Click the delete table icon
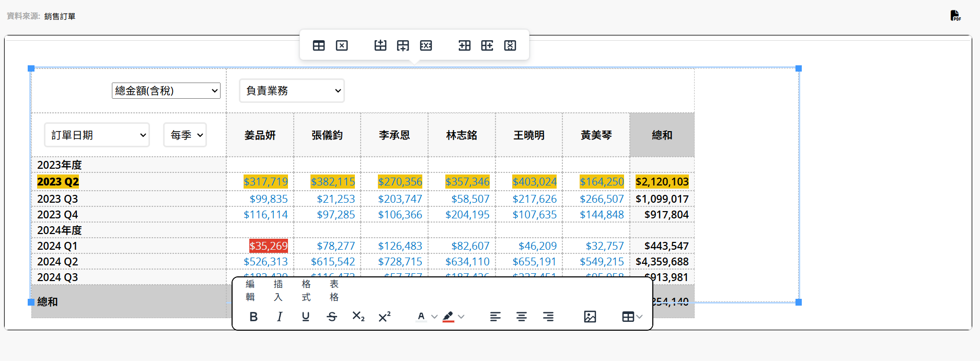The height and width of the screenshot is (361, 980). pos(342,45)
